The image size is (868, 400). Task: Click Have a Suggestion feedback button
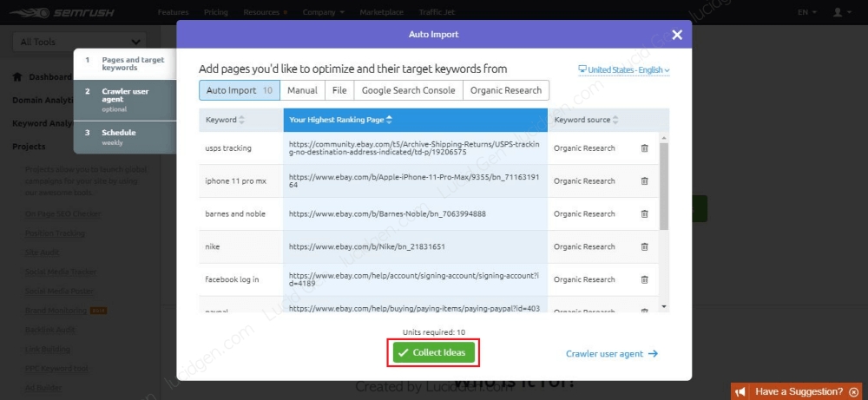tap(799, 391)
